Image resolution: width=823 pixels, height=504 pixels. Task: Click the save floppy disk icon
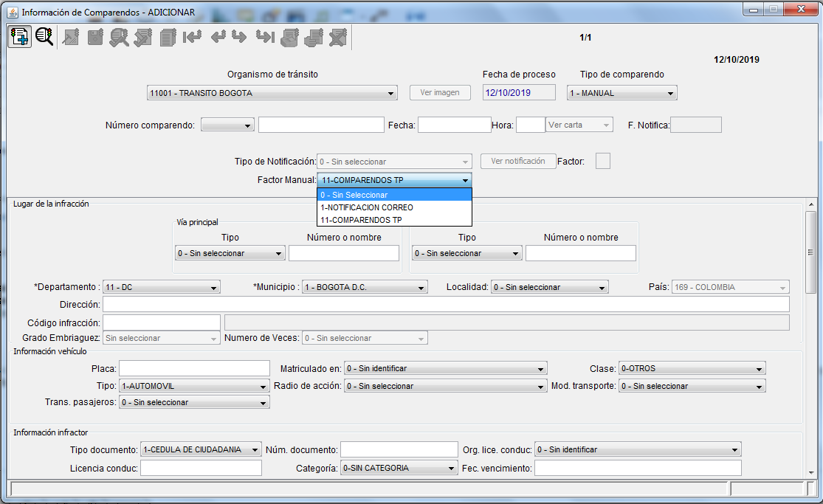(95, 37)
